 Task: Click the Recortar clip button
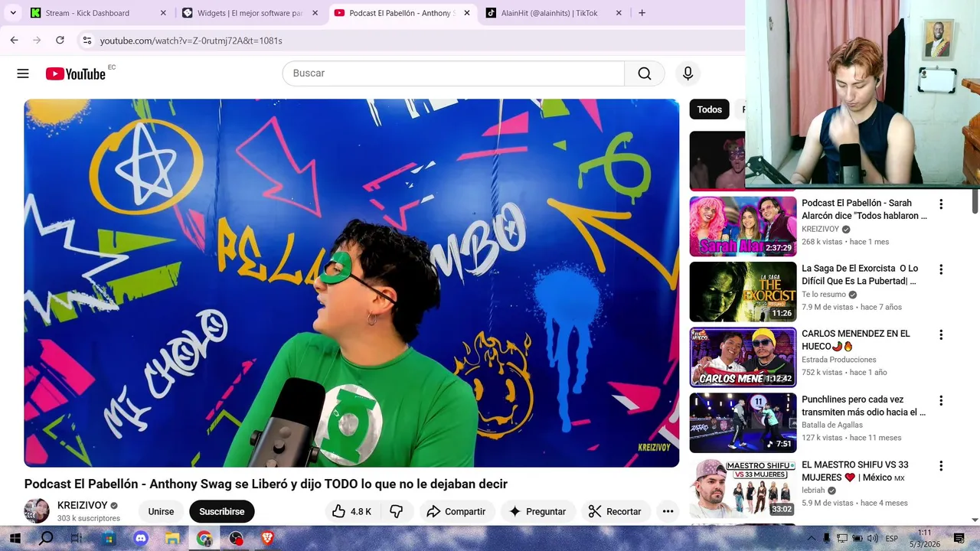click(x=615, y=511)
